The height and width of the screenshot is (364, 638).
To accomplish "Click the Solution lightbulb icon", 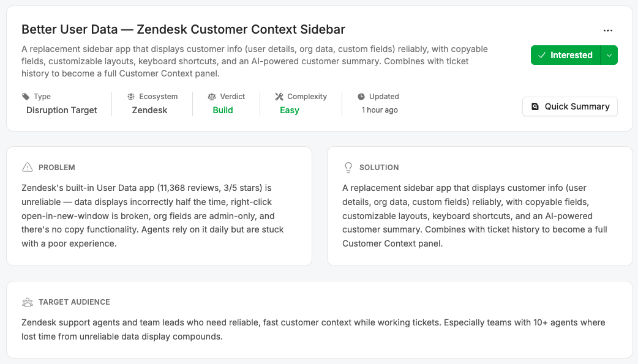I will click(x=348, y=167).
